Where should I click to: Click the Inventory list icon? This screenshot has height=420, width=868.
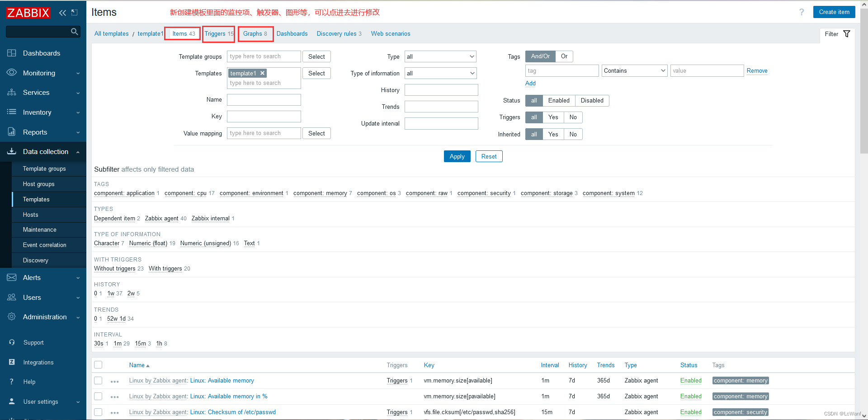click(12, 112)
